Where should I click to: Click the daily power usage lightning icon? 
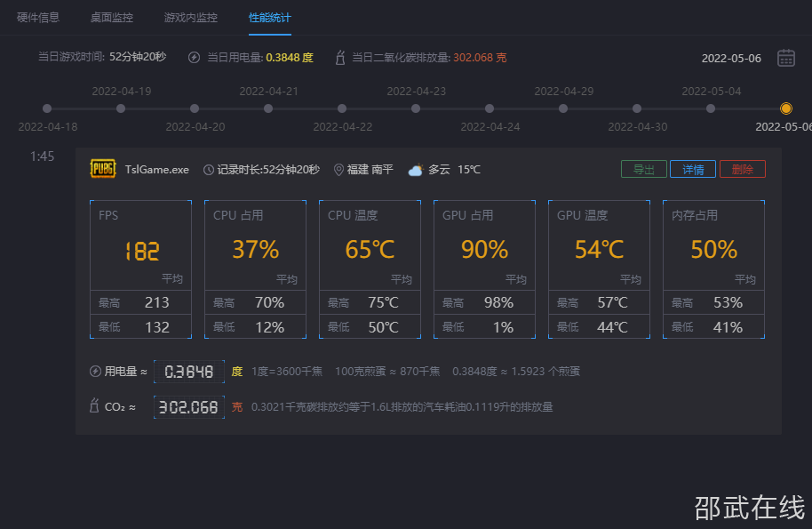(x=195, y=58)
